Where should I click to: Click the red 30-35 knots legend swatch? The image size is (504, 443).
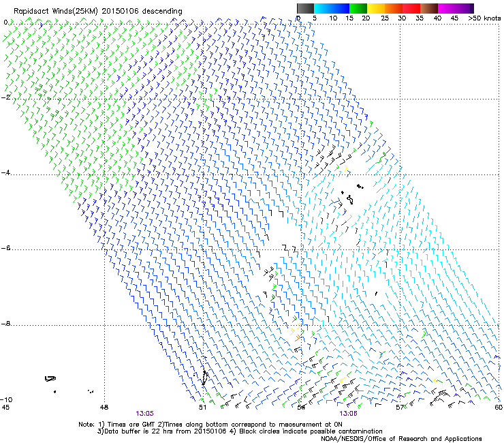point(411,8)
